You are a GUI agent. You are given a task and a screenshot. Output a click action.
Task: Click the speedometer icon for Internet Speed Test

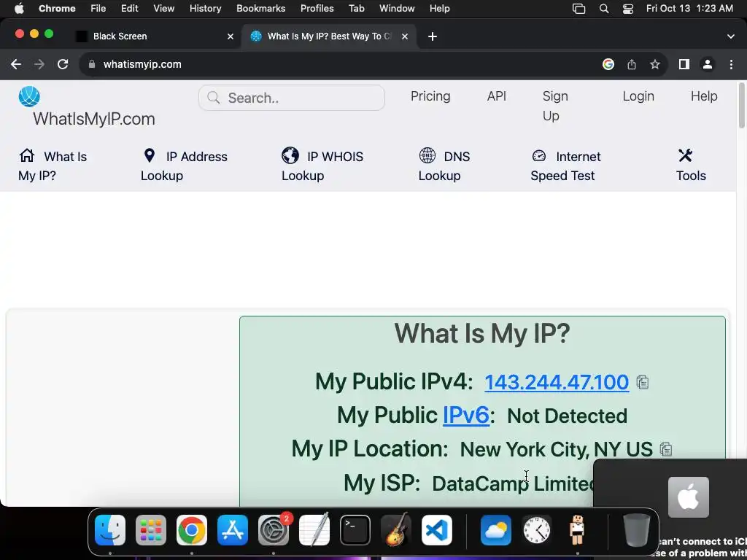coord(539,155)
